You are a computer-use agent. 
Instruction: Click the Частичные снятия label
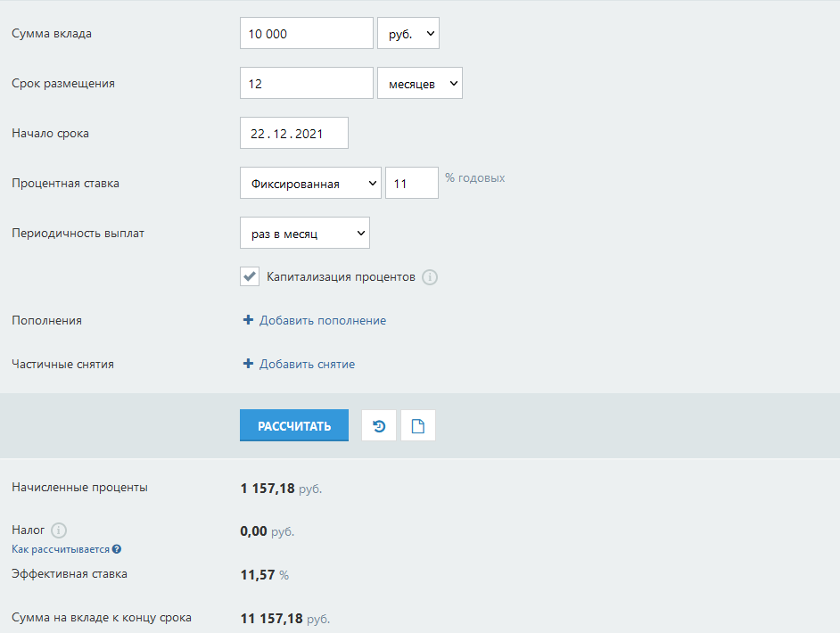(x=62, y=364)
